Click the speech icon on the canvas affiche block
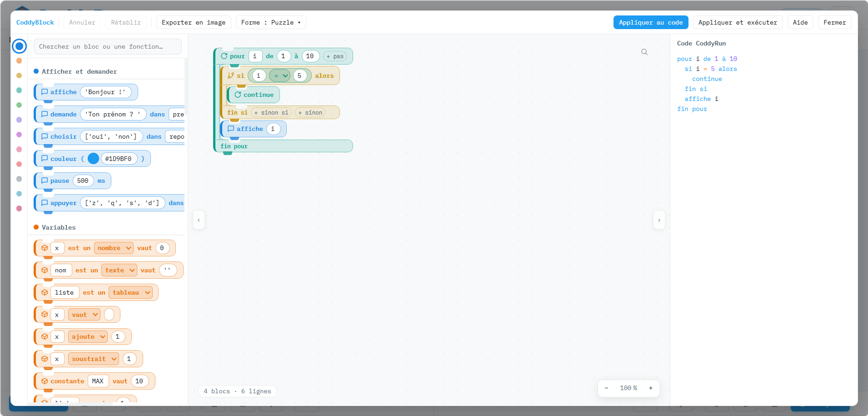This screenshot has width=868, height=416. [231, 129]
